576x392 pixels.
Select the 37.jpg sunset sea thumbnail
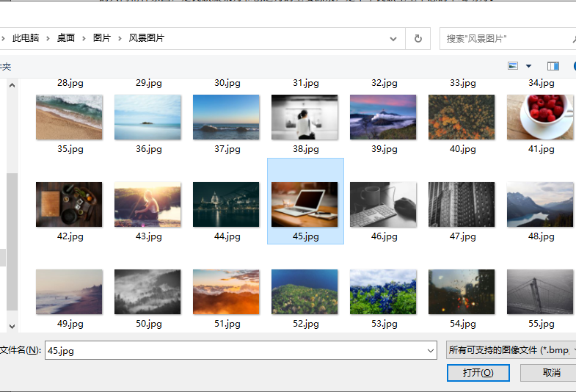[226, 117]
